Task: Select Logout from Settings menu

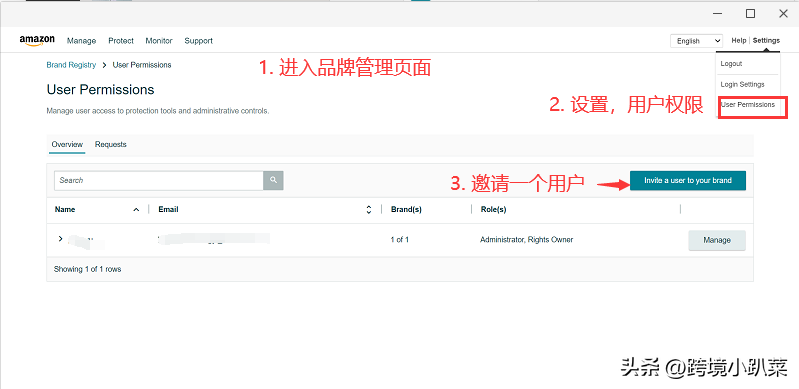Action: click(731, 64)
